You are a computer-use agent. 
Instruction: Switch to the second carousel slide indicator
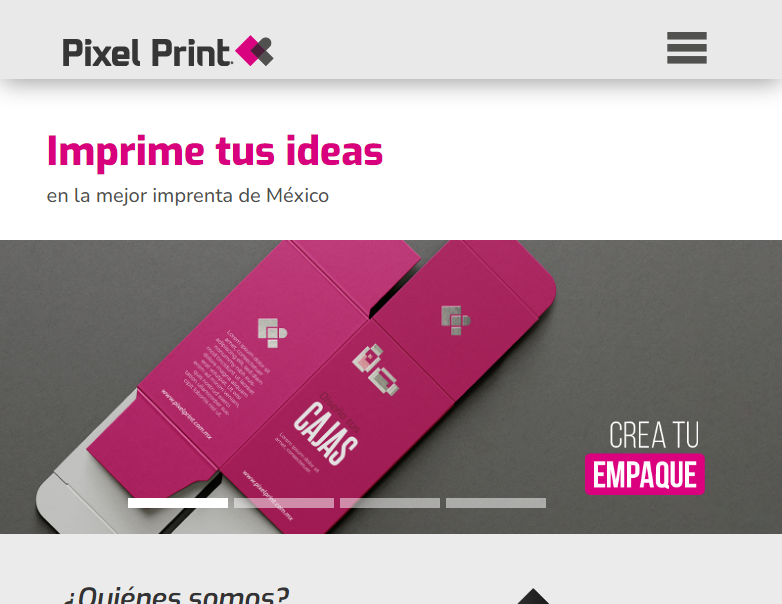click(284, 503)
